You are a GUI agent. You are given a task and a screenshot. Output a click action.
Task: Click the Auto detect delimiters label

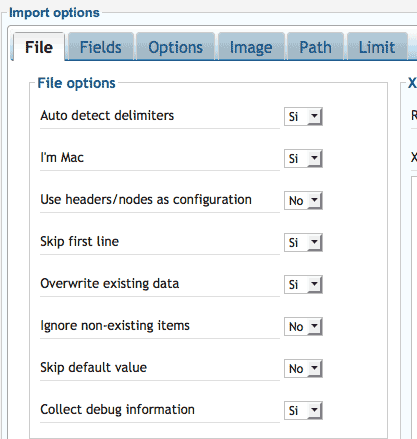[107, 116]
